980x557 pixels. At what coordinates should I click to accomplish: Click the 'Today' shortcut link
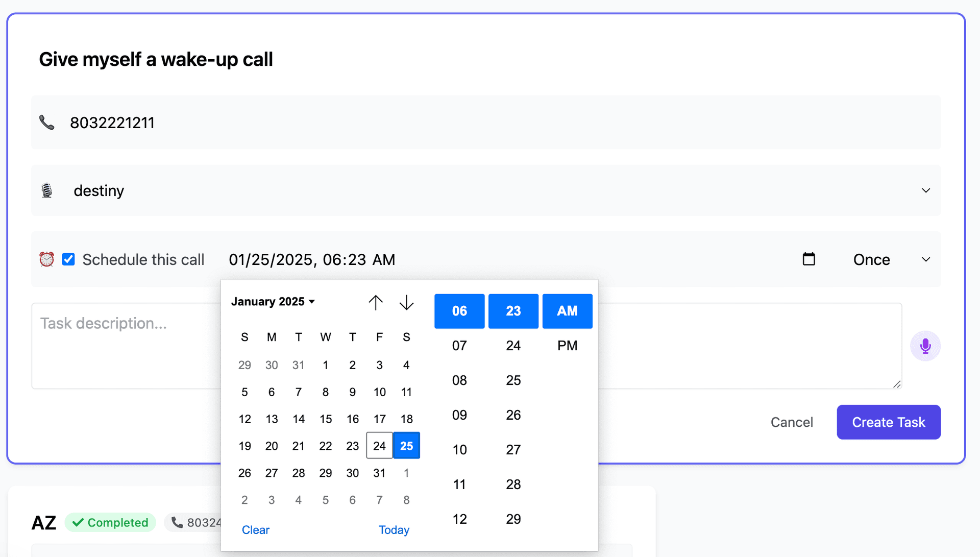point(394,529)
